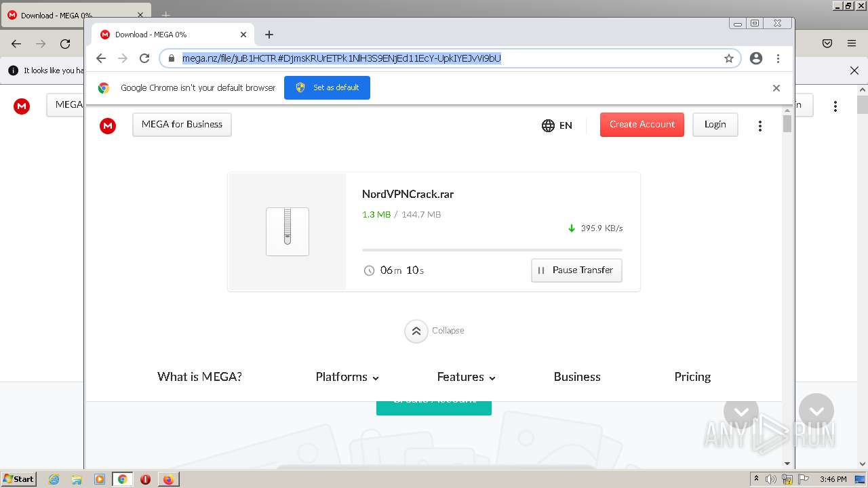The image size is (868, 488).
Task: Open the Windows Start menu
Action: pyautogui.click(x=19, y=479)
